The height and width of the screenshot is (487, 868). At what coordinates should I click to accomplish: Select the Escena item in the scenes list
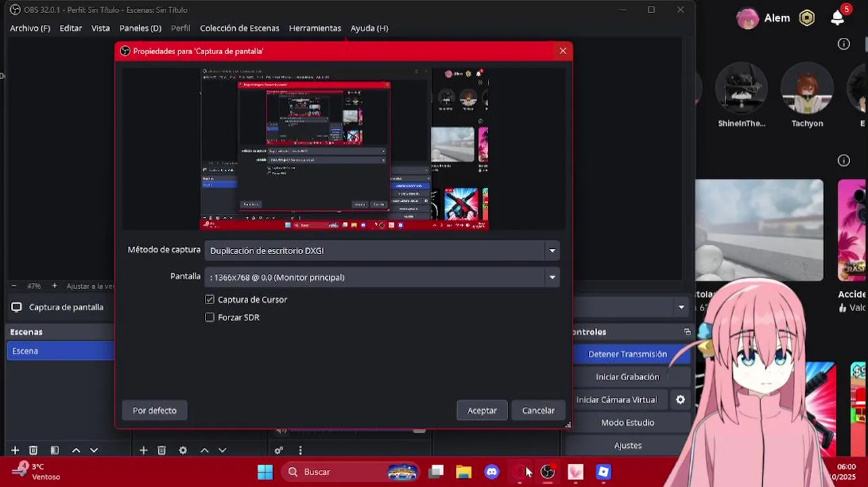61,351
